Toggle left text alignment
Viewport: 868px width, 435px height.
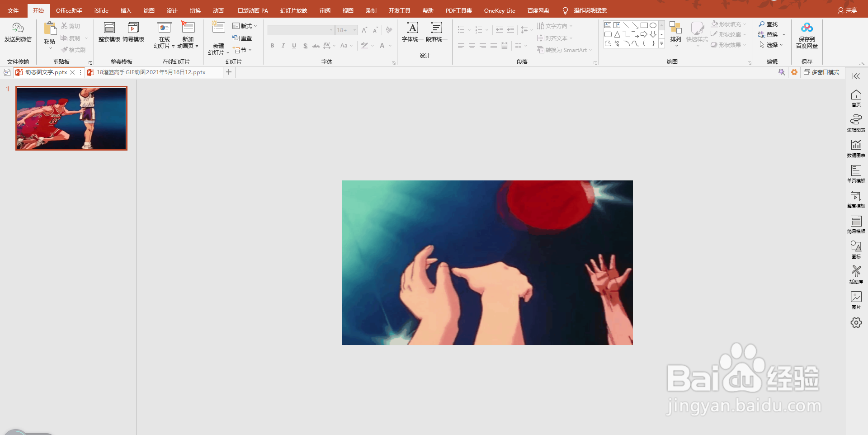point(461,46)
